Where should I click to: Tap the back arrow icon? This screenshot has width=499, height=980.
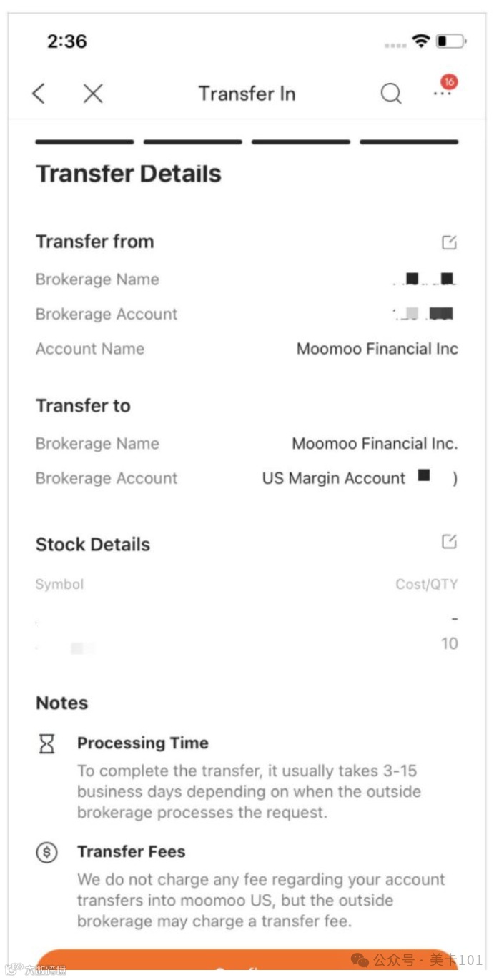[39, 94]
